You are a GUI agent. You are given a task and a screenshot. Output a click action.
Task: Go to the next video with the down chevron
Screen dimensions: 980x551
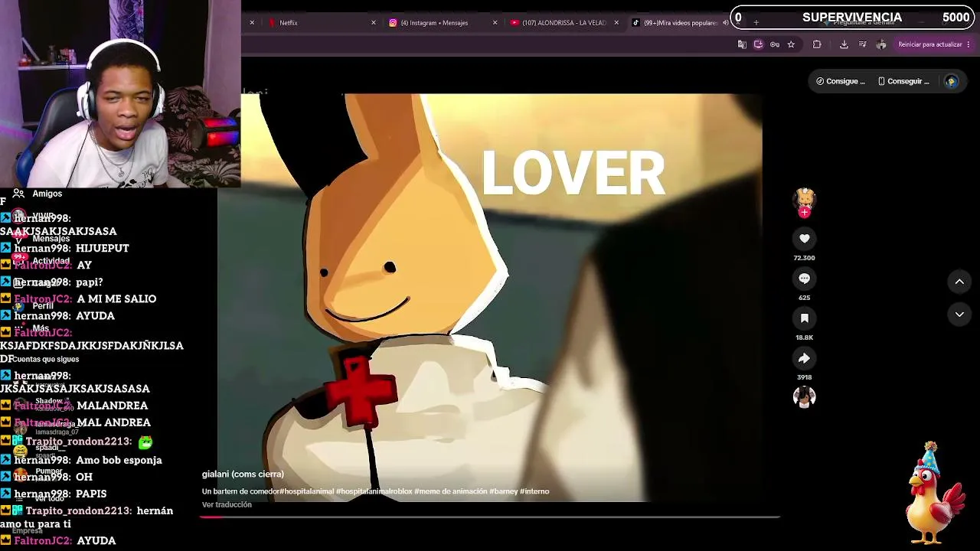click(x=959, y=315)
